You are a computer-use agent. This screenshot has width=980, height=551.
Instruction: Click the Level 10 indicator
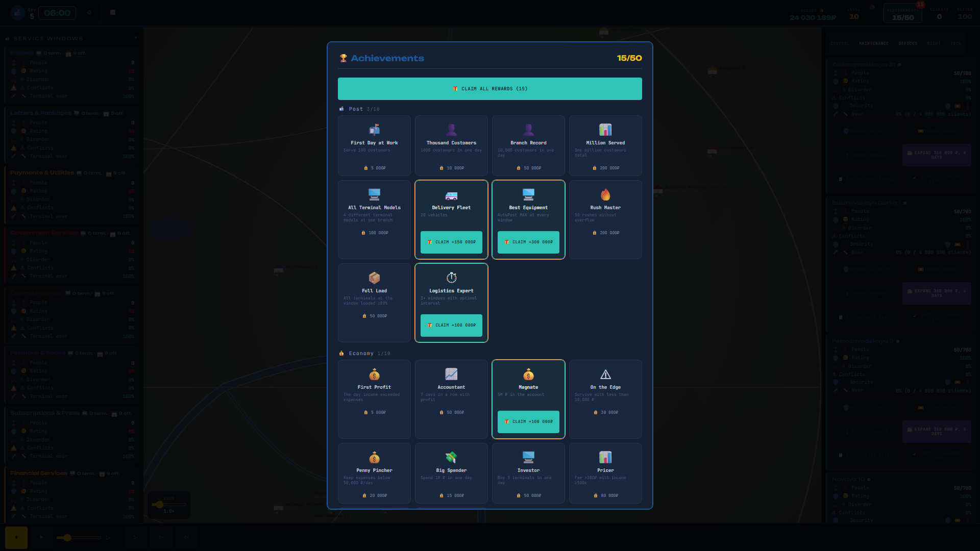[x=854, y=14]
